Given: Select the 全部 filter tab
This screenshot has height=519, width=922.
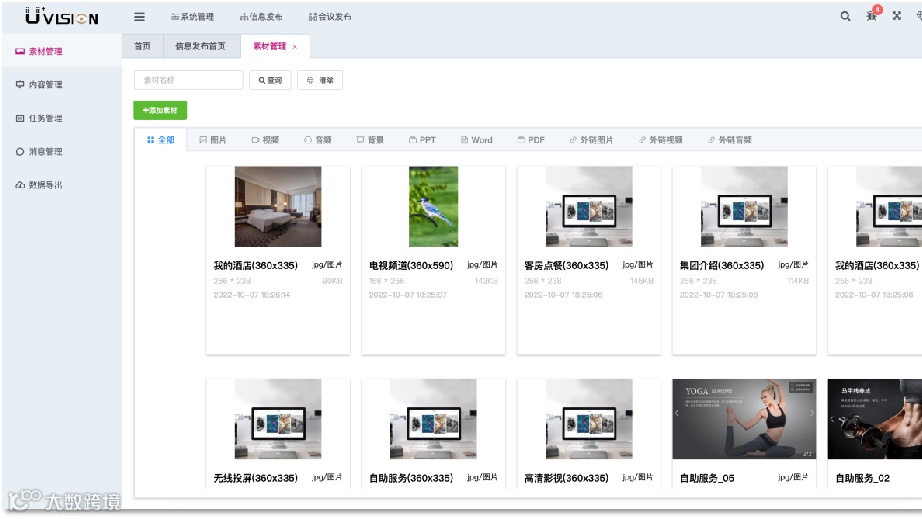Looking at the screenshot, I should (x=161, y=140).
